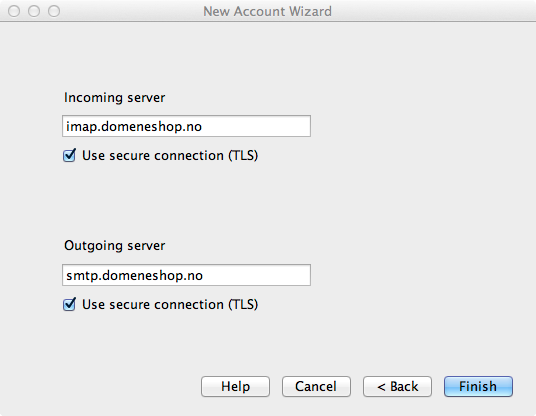Image resolution: width=536 pixels, height=416 pixels.
Task: Place cursor in the imap.domeneshop.no text
Action: 134,127
